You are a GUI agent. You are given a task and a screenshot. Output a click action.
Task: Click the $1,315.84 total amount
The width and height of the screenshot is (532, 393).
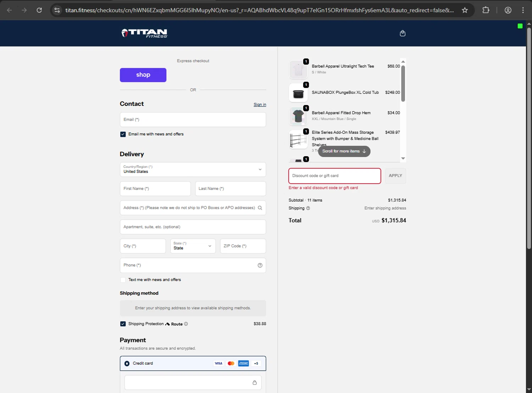click(394, 220)
